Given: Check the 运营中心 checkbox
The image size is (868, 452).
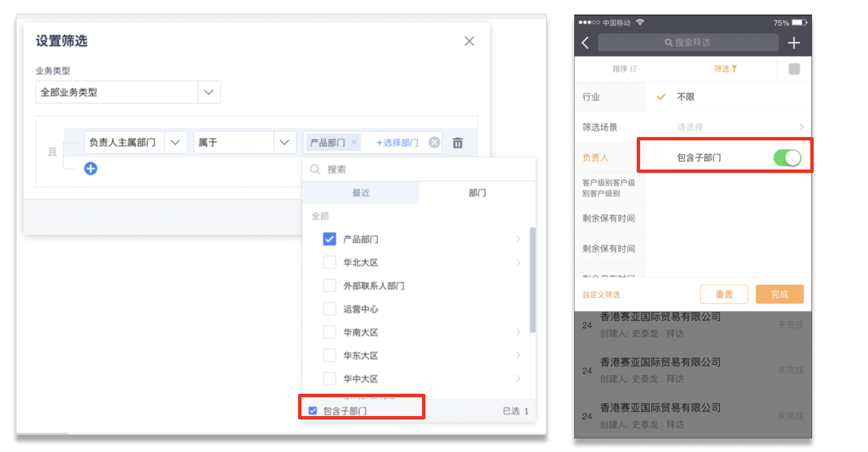Looking at the screenshot, I should (x=329, y=309).
